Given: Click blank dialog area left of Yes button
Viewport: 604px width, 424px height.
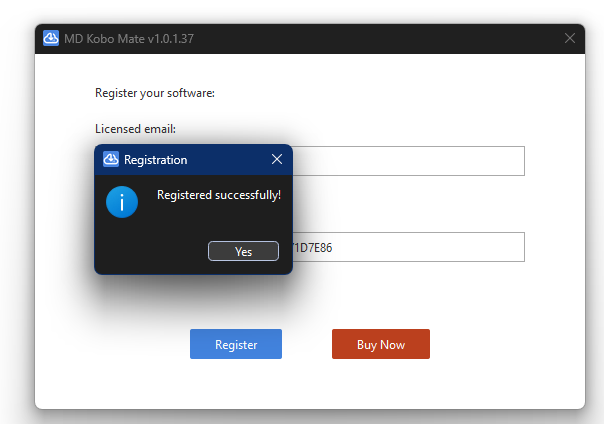Looking at the screenshot, I should tap(150, 251).
